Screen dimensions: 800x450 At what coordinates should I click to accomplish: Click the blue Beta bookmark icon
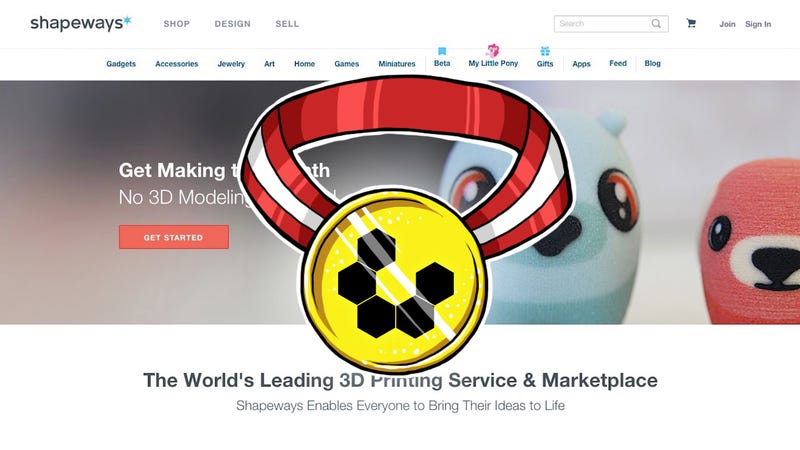442,51
